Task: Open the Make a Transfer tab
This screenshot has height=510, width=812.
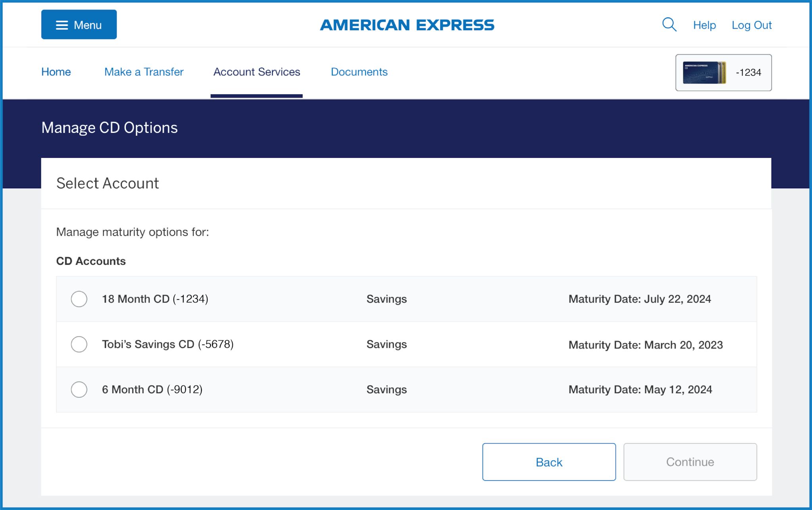Action: click(x=144, y=72)
